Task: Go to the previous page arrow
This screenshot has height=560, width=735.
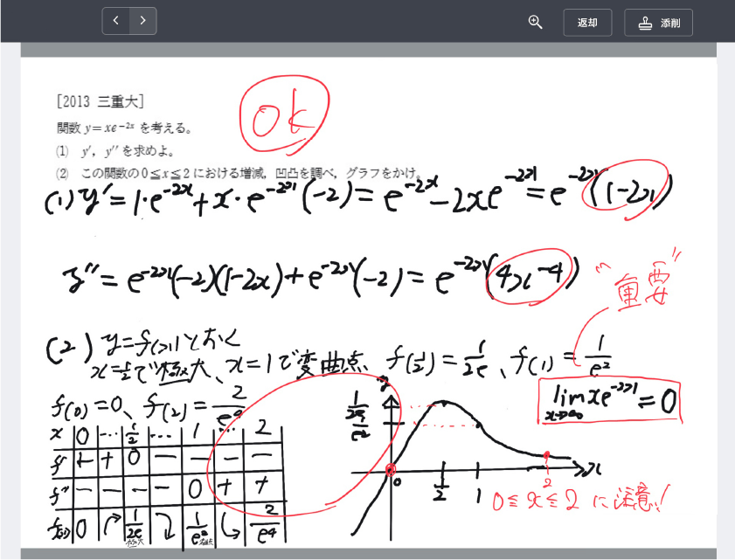Action: click(115, 21)
